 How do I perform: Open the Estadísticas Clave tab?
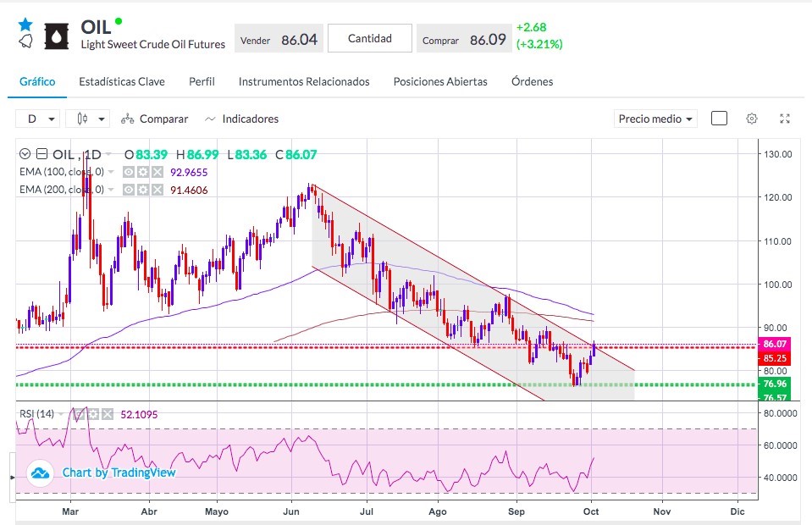[122, 81]
